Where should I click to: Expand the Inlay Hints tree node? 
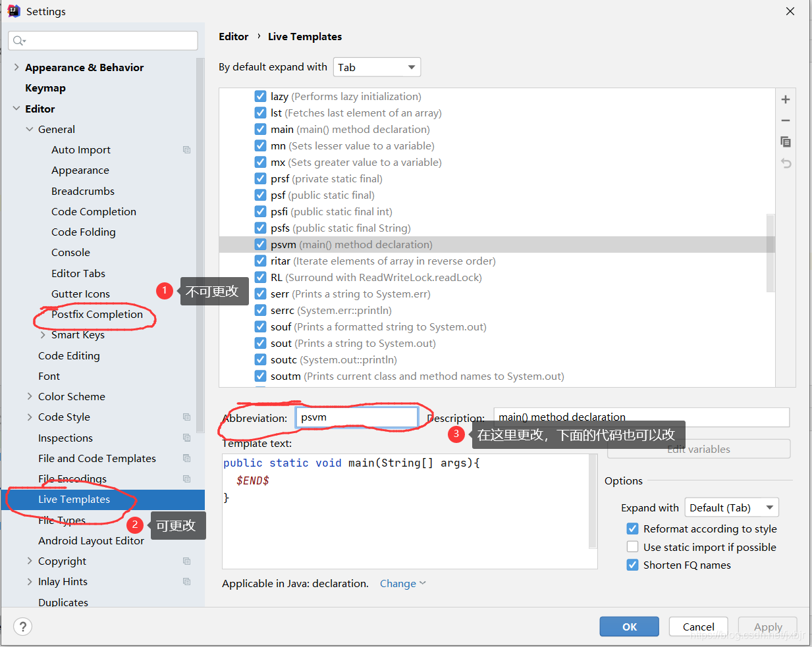[30, 582]
